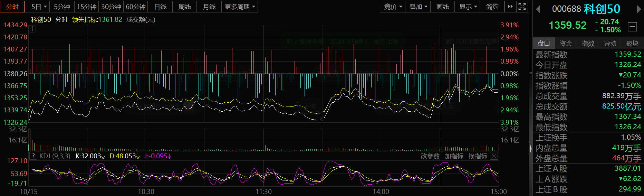The image size is (644, 196).
Task: Click 加指标 to add indicator
Action: [454, 156]
